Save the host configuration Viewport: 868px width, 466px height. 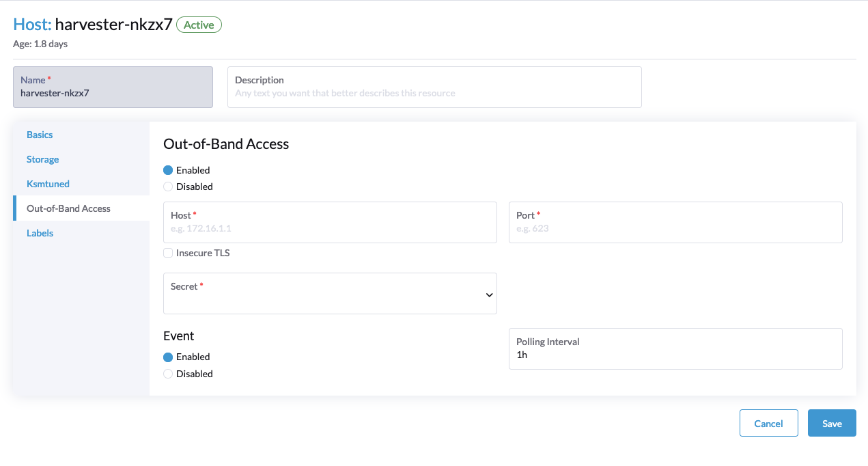pos(832,423)
